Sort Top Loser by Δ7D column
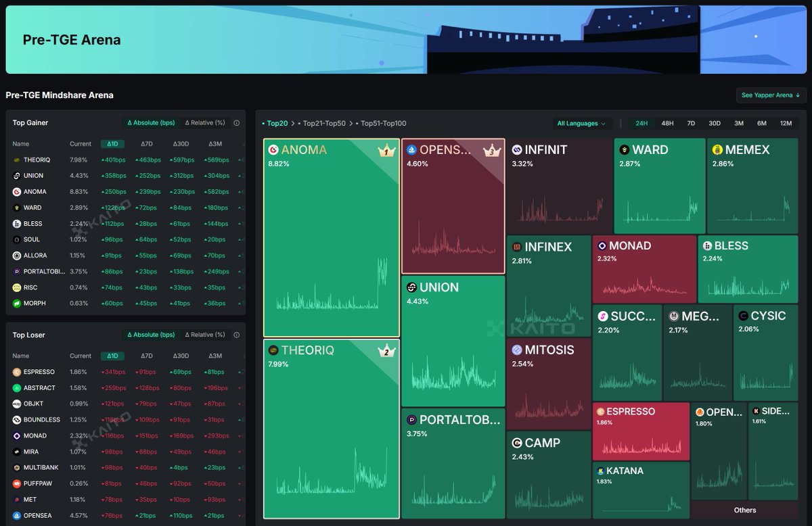This screenshot has width=812, height=526. click(147, 356)
